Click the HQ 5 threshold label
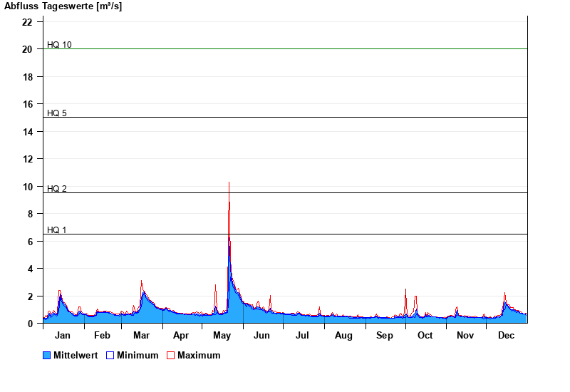 [57, 113]
